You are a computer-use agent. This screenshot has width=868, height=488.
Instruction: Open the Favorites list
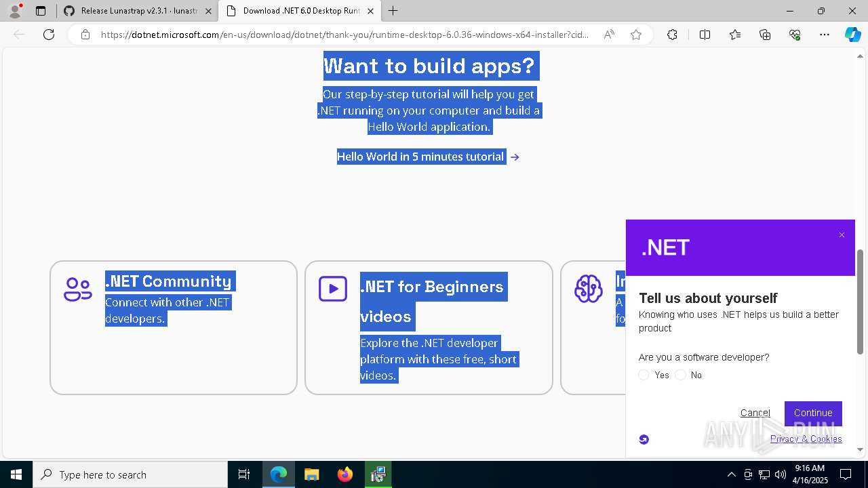(x=735, y=35)
